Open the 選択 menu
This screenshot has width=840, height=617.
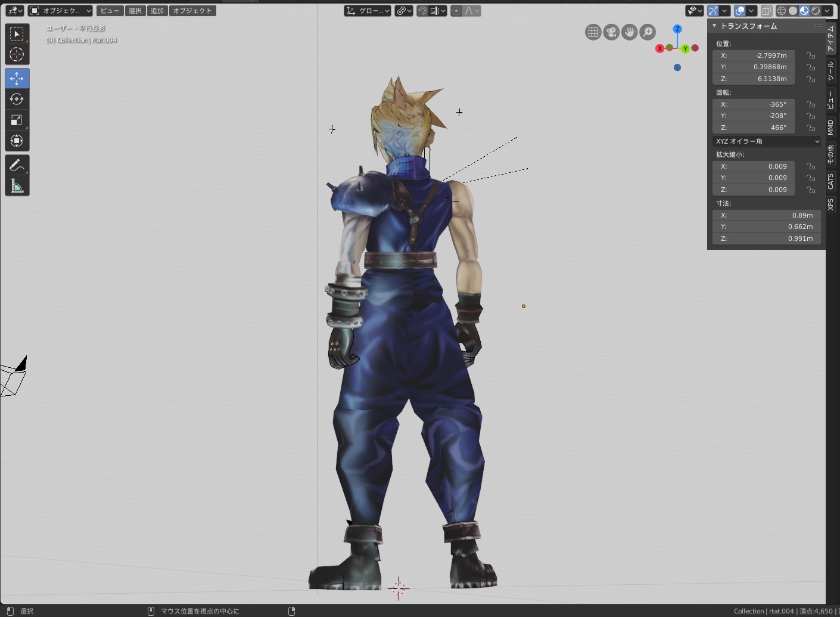135,11
